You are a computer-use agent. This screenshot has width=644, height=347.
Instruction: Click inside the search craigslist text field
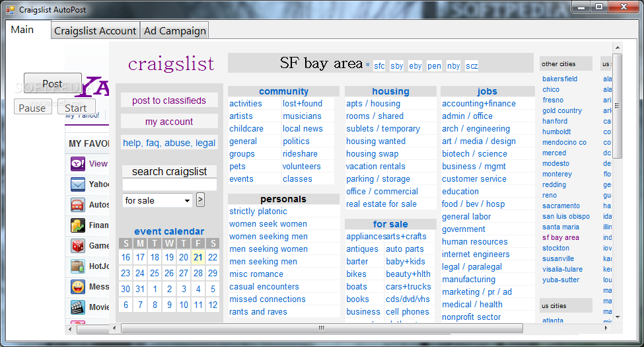click(169, 184)
